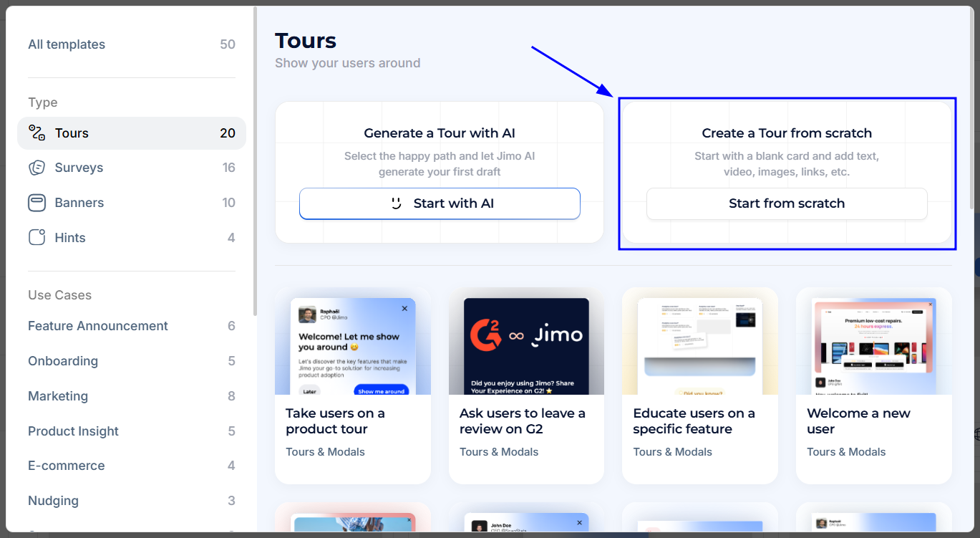
Task: Click the Banners rectangle icon
Action: (x=37, y=203)
